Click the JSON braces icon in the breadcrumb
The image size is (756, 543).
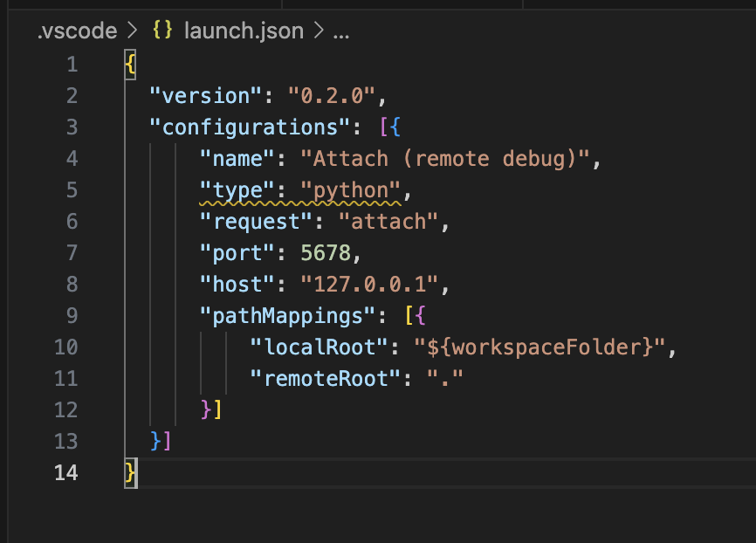[x=162, y=31]
